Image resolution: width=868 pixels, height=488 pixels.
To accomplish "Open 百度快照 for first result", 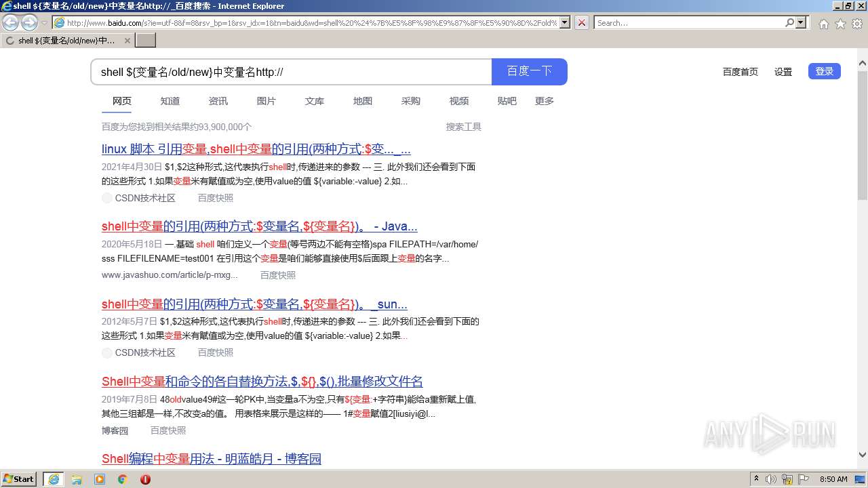I will pos(216,198).
